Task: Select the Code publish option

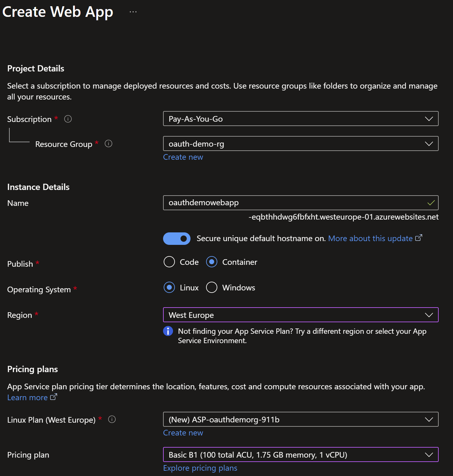Action: (x=169, y=262)
